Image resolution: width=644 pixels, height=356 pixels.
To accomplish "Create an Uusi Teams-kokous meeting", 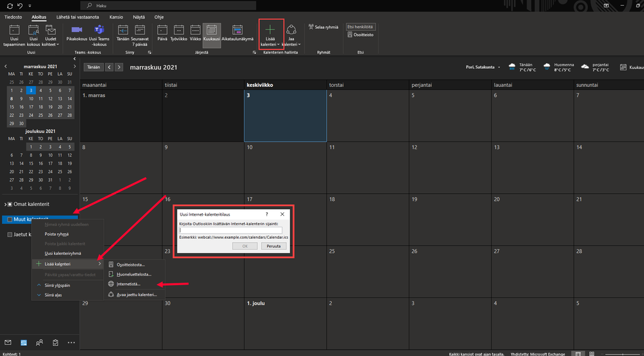I will (x=100, y=31).
